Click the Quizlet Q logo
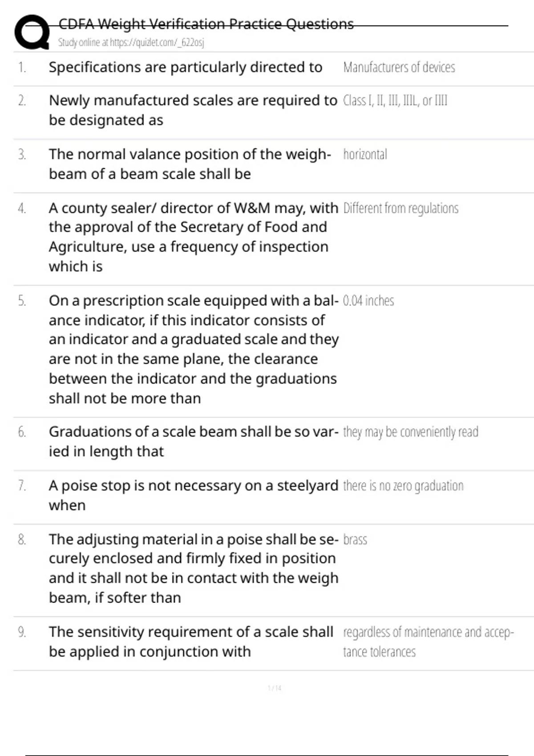 tap(32, 32)
